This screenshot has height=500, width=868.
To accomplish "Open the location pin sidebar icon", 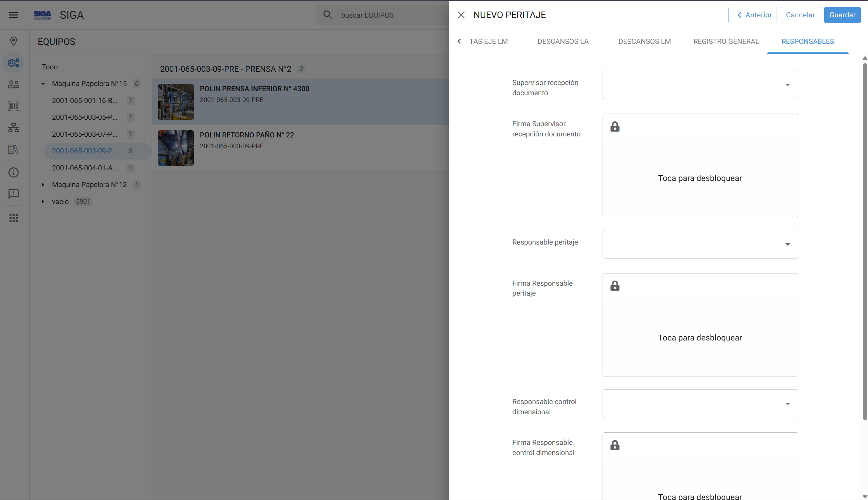I will coord(14,41).
